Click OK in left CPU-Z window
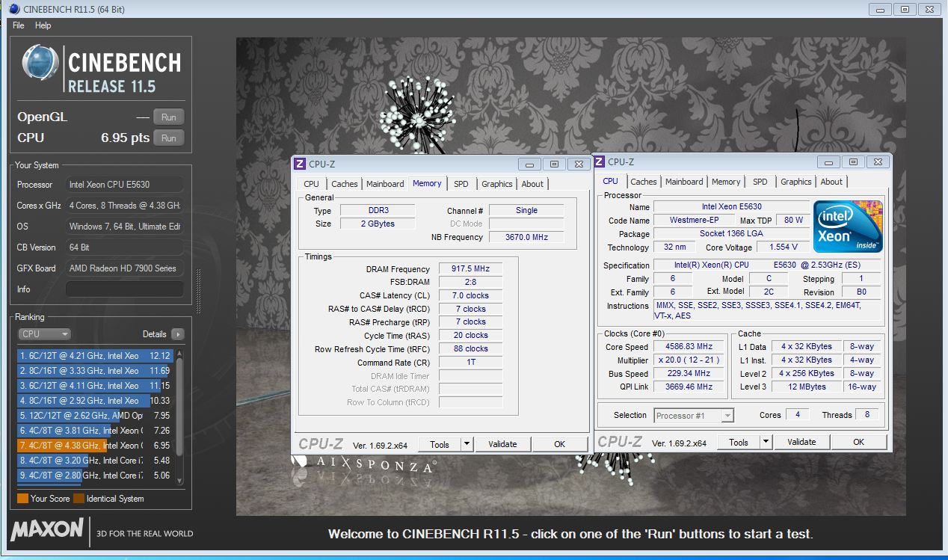The image size is (948, 560). click(x=560, y=444)
